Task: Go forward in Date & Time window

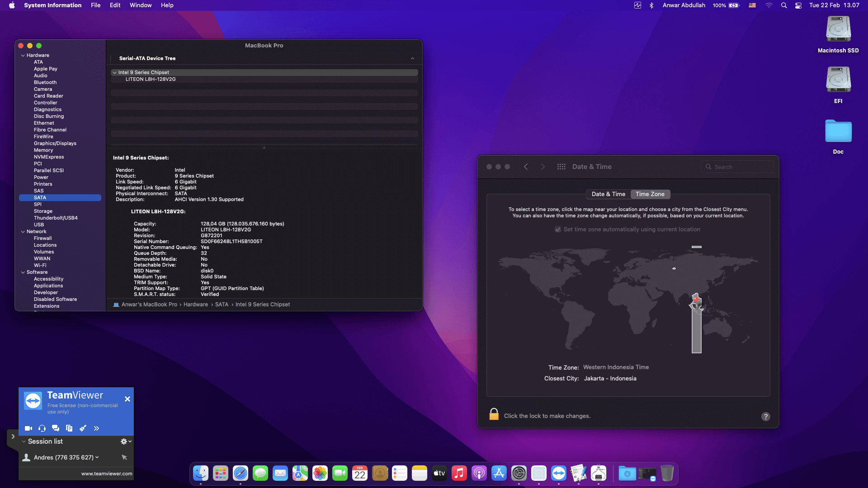Action: 543,167
